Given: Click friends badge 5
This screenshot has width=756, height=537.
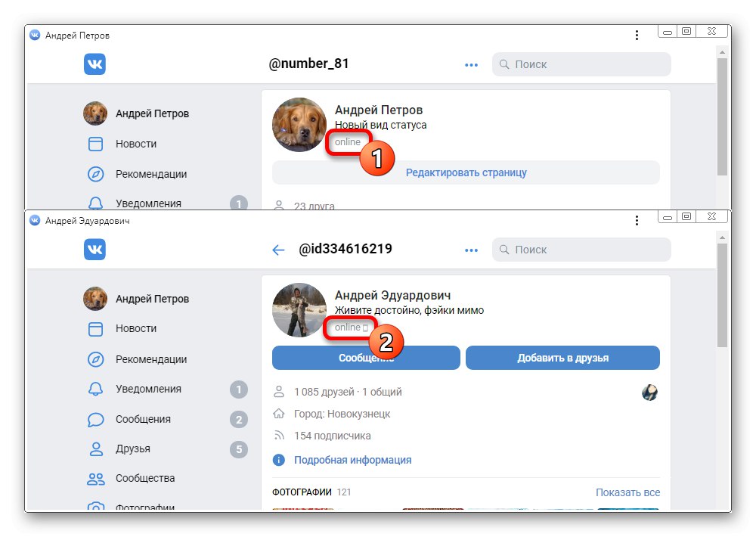Looking at the screenshot, I should (x=239, y=450).
